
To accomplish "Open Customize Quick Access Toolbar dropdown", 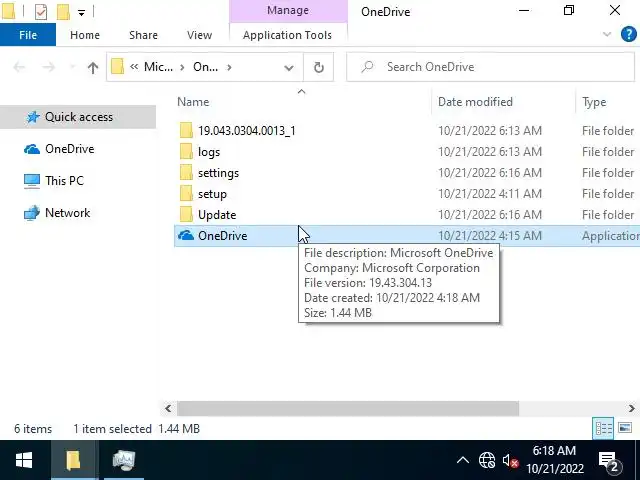I will click(82, 13).
